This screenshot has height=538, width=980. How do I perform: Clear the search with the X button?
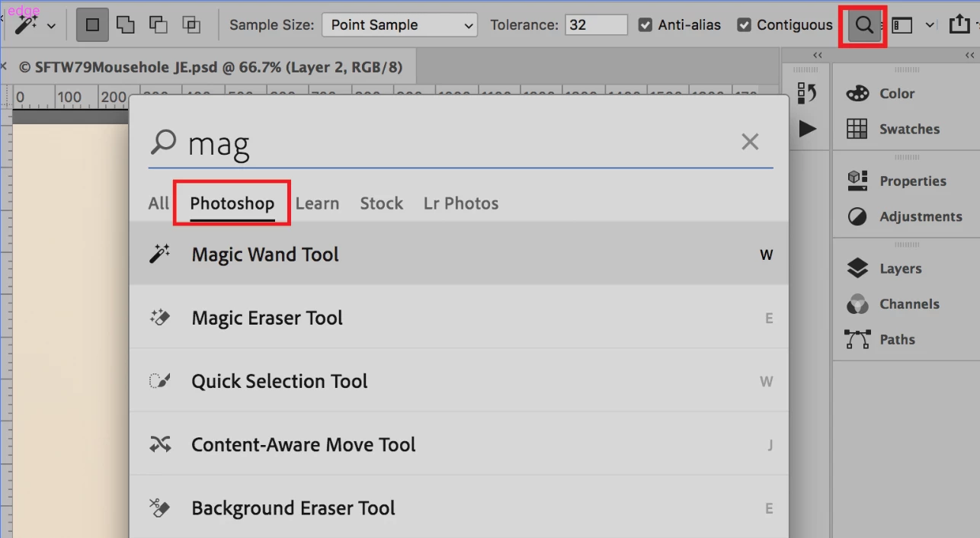[x=750, y=141]
